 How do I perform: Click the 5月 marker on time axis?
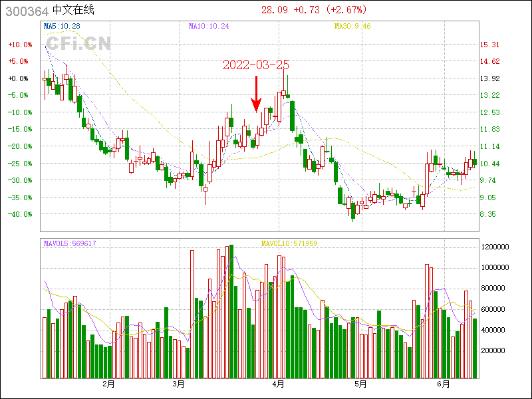pos(360,384)
